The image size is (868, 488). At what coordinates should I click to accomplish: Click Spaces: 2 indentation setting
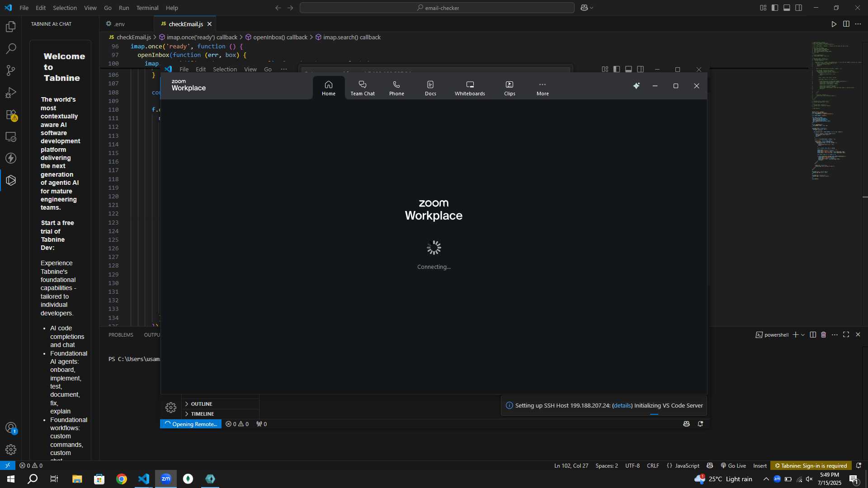[x=607, y=466]
